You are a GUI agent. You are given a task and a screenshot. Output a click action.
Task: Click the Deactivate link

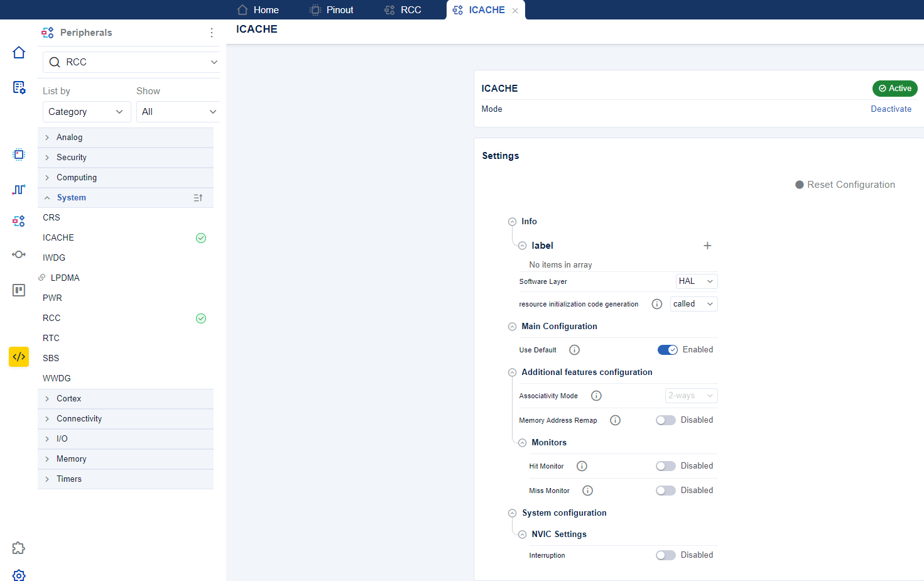pyautogui.click(x=891, y=109)
